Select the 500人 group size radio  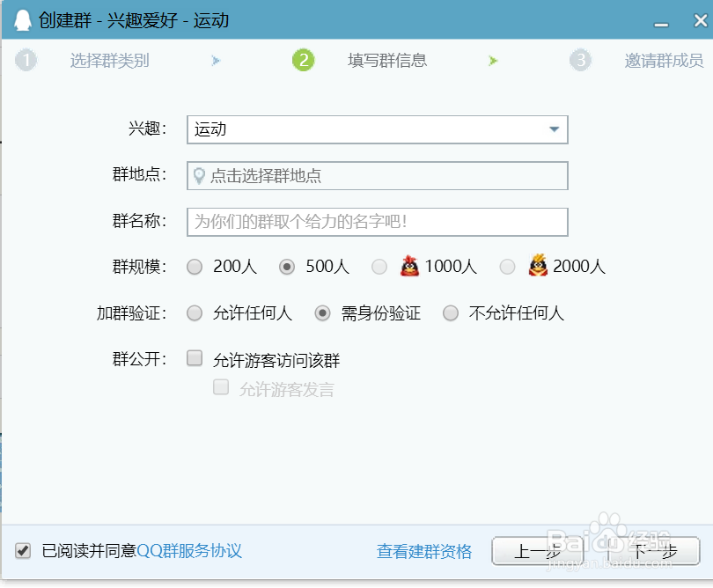287,267
